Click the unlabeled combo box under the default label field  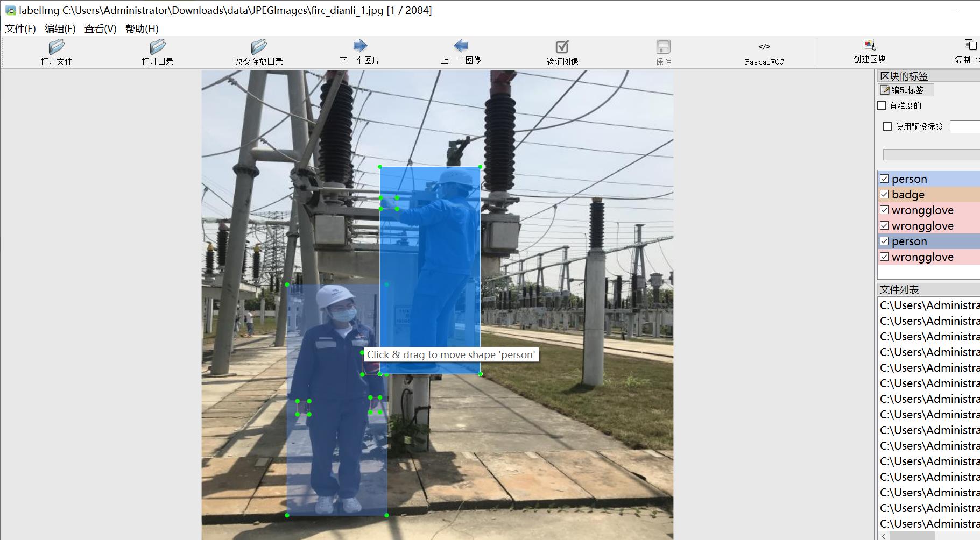[x=931, y=155]
